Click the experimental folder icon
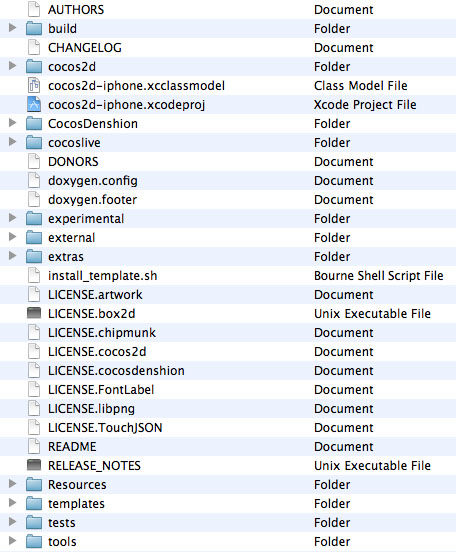This screenshot has width=456, height=552. click(34, 218)
